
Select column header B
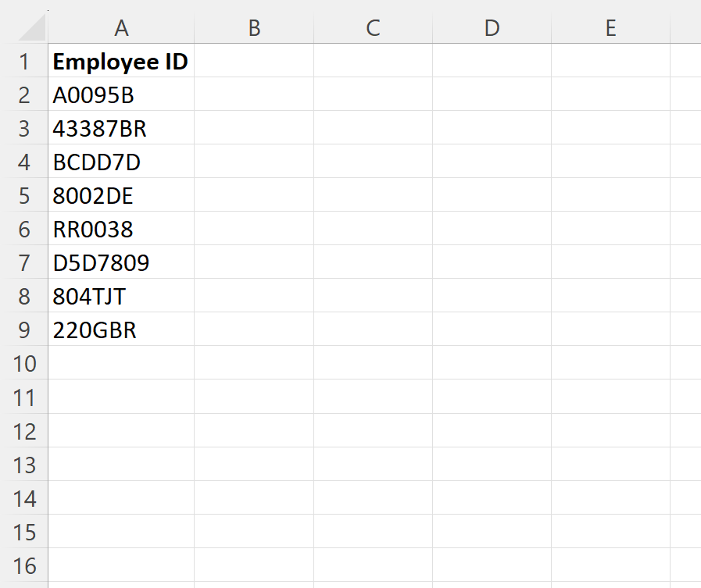(253, 27)
